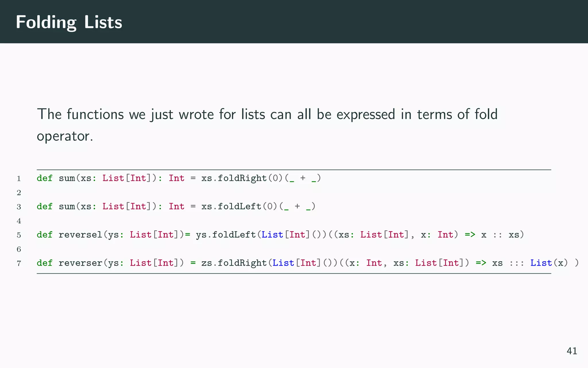Image resolution: width=588 pixels, height=368 pixels.
Task: Click the ':::' operator in line 7
Action: click(516, 263)
